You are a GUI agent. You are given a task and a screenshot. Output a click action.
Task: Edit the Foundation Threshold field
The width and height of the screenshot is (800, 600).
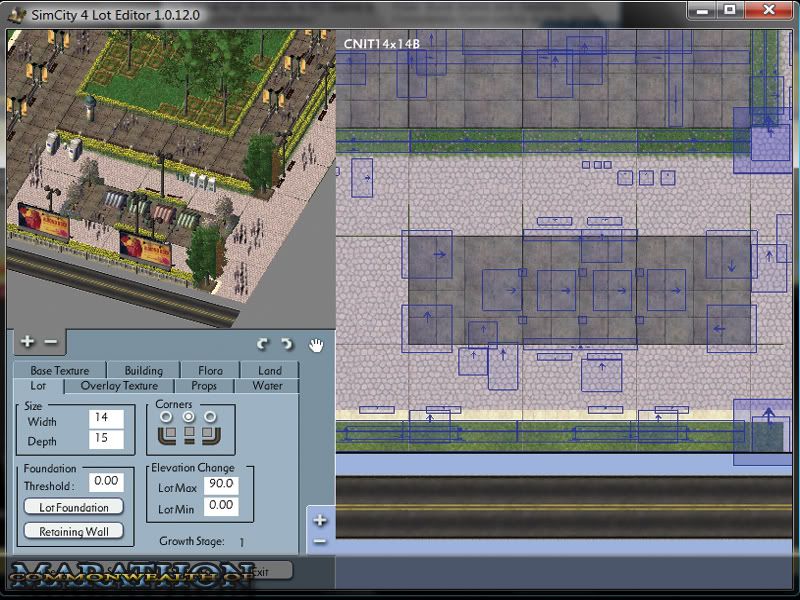pyautogui.click(x=106, y=482)
